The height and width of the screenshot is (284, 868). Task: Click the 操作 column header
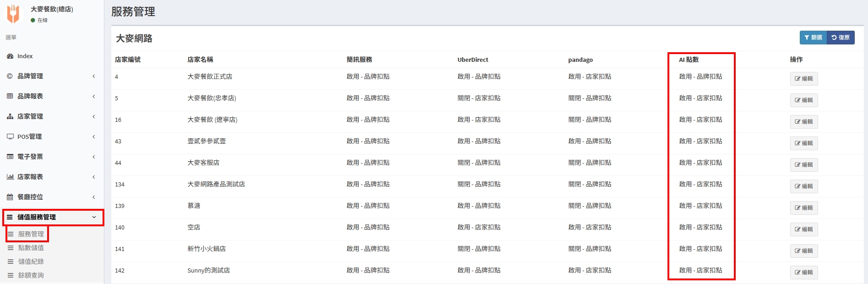(796, 60)
